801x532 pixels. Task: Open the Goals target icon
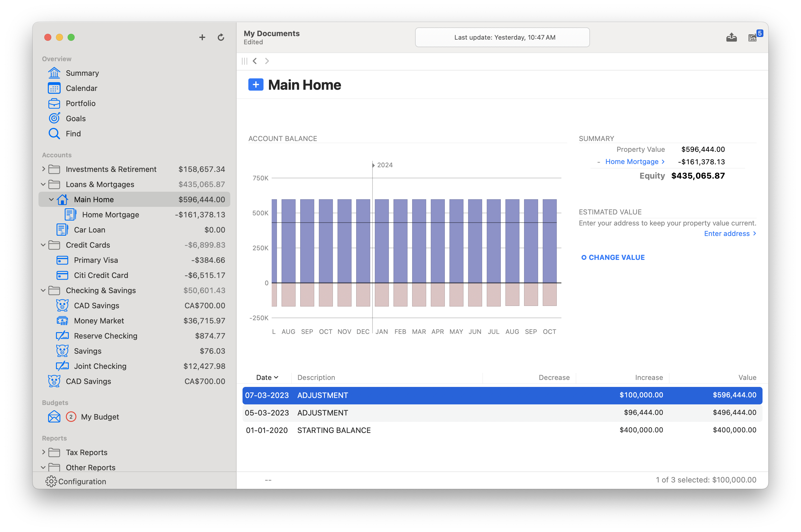coord(54,118)
